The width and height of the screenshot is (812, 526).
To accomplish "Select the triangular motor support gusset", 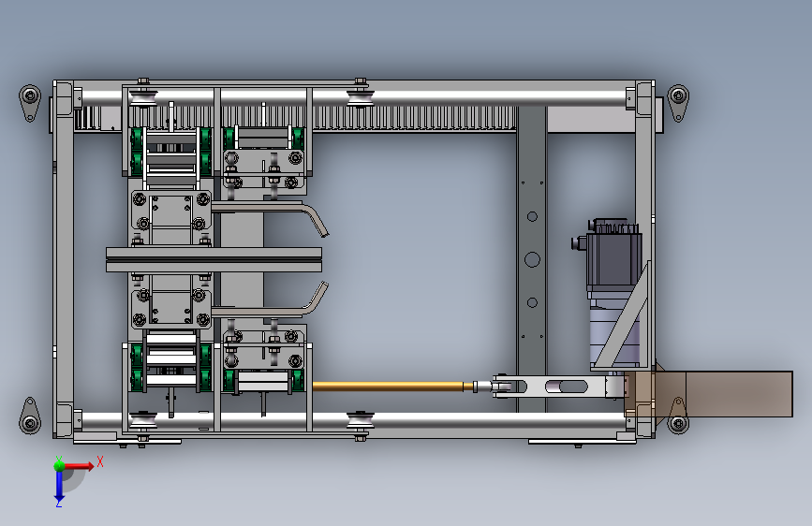I will [x=623, y=317].
